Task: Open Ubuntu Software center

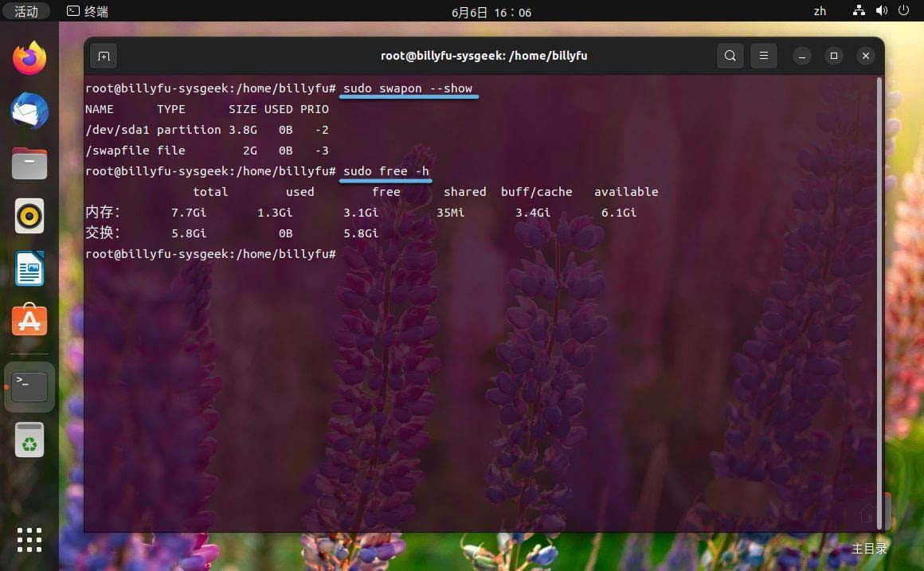Action: (29, 320)
